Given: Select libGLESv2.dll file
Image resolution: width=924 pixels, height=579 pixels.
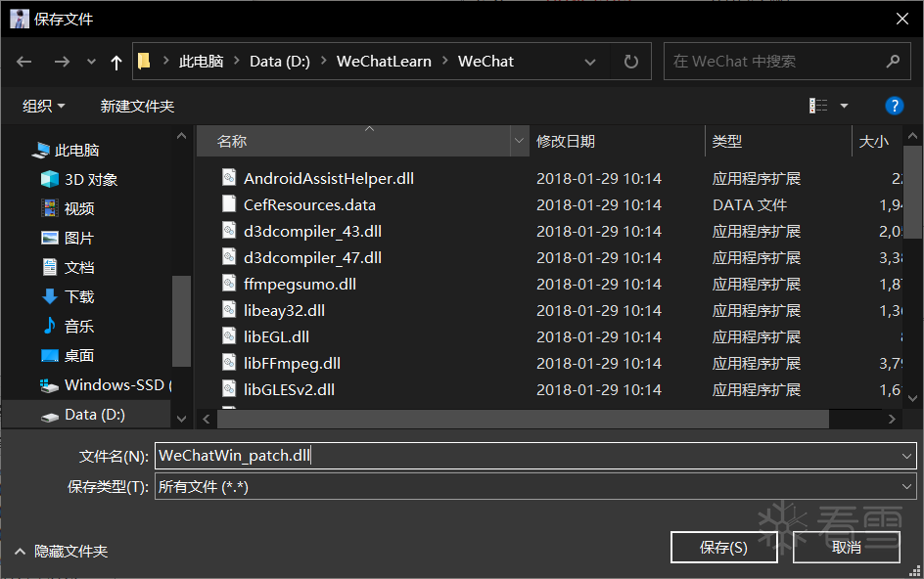Looking at the screenshot, I should 289,390.
